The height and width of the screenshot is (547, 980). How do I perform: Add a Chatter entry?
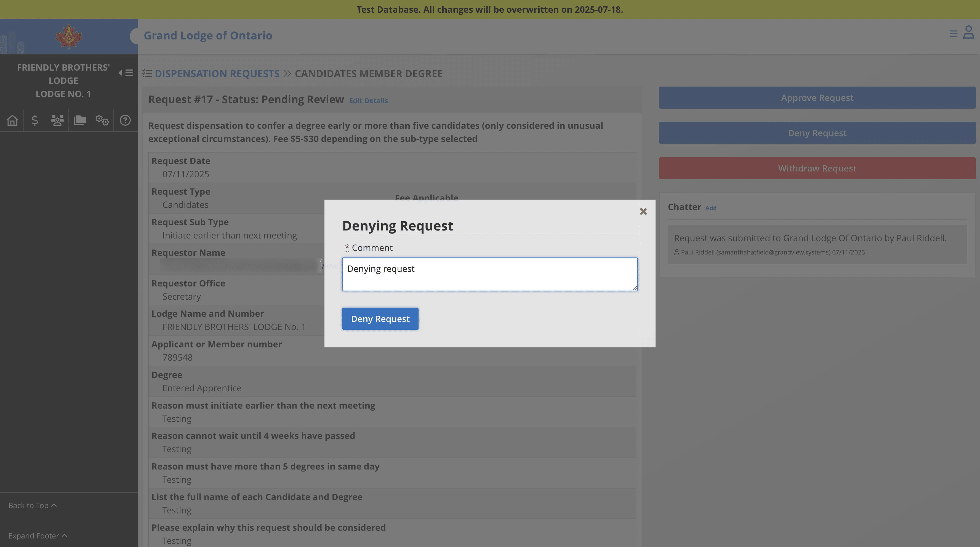click(711, 208)
